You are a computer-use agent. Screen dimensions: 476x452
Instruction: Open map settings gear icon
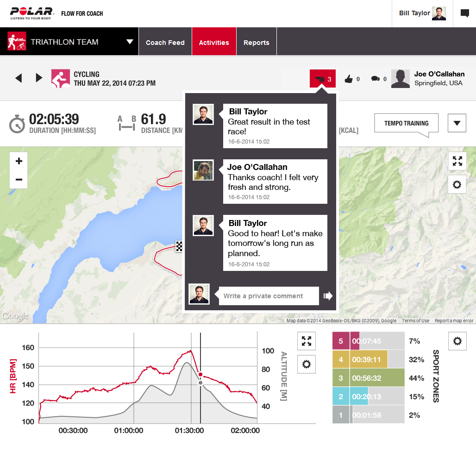(457, 185)
